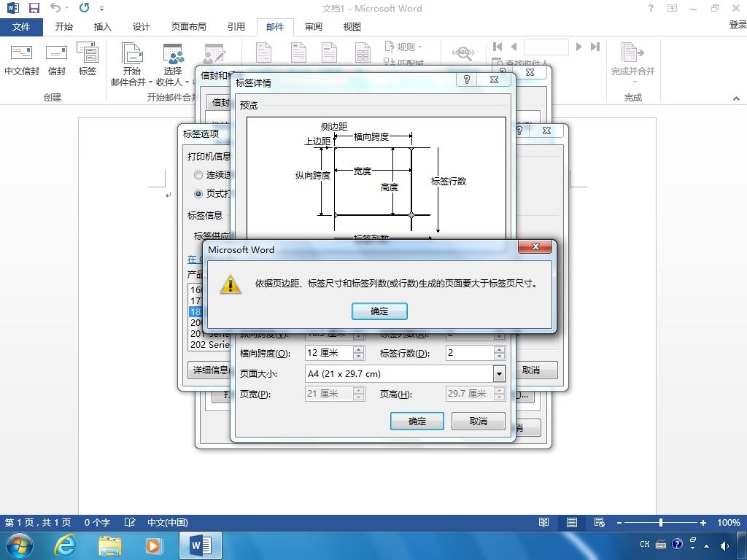Select continuous-feed printer radio button
This screenshot has width=747, height=560.
click(x=198, y=175)
